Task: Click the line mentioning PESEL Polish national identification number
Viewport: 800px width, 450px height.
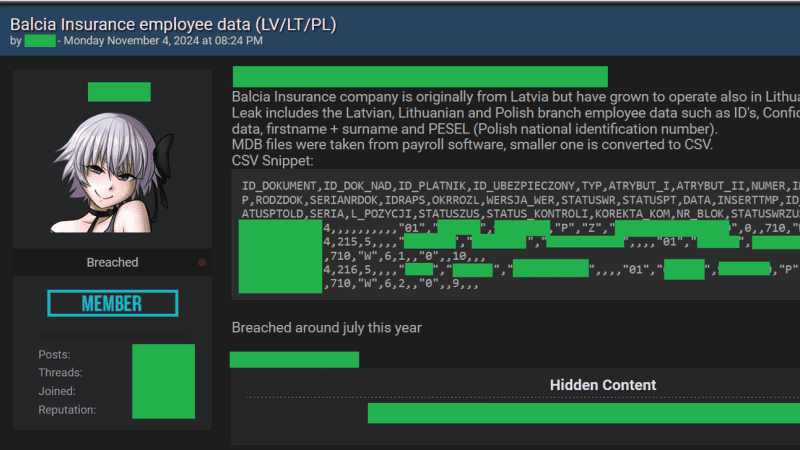Action: [474, 129]
